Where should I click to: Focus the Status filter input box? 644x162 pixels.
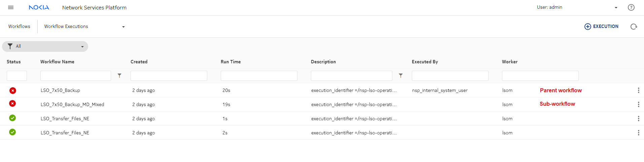click(x=17, y=76)
